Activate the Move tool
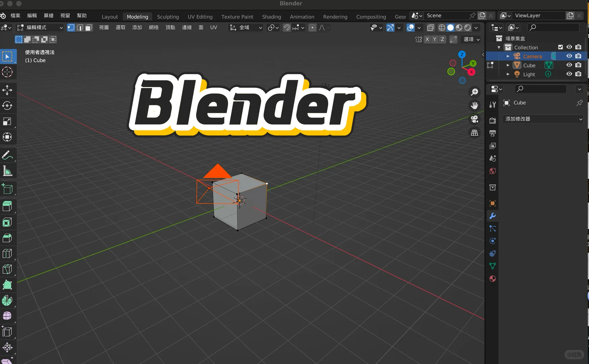589x364 pixels. coord(7,90)
